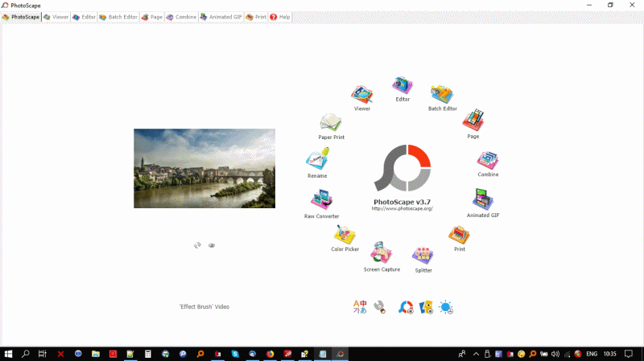Open the photoscape.org website link
This screenshot has height=361, width=644.
coord(402,209)
